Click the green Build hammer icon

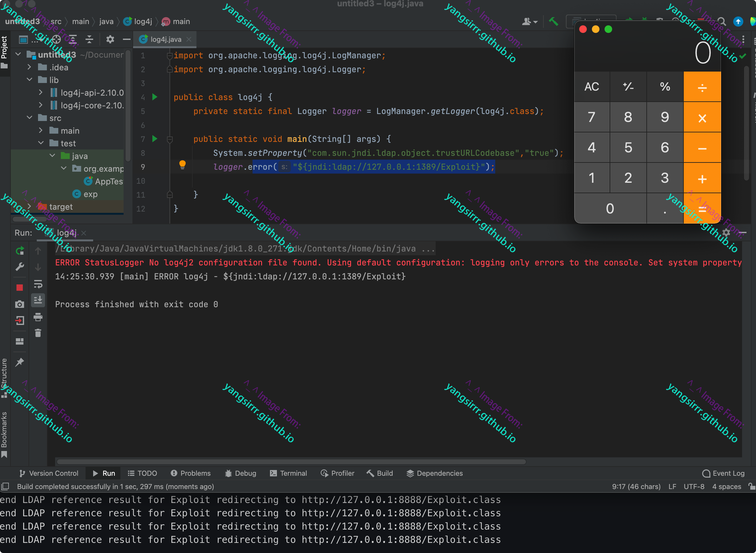coord(553,22)
